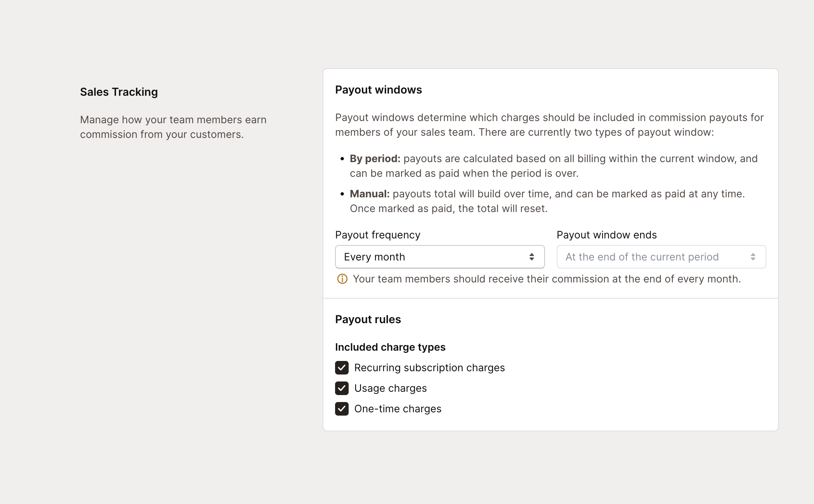The image size is (814, 504).
Task: Click the circled information symbol below Payout frequency
Action: coord(342,279)
